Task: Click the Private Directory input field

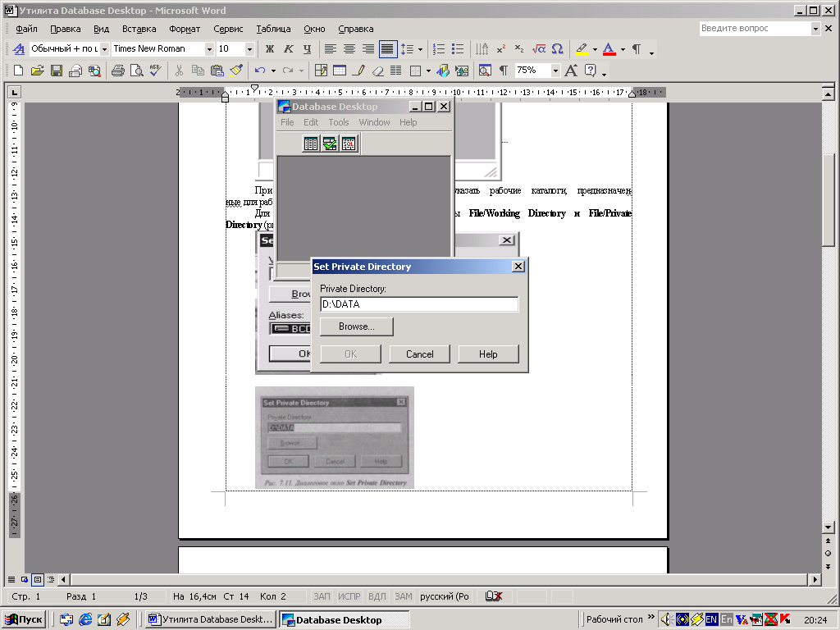Action: pyautogui.click(x=419, y=304)
